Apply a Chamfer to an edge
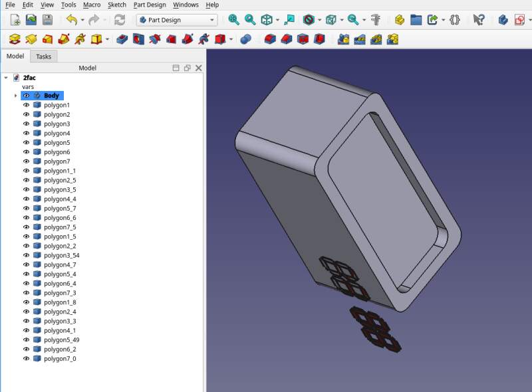 pos(286,39)
